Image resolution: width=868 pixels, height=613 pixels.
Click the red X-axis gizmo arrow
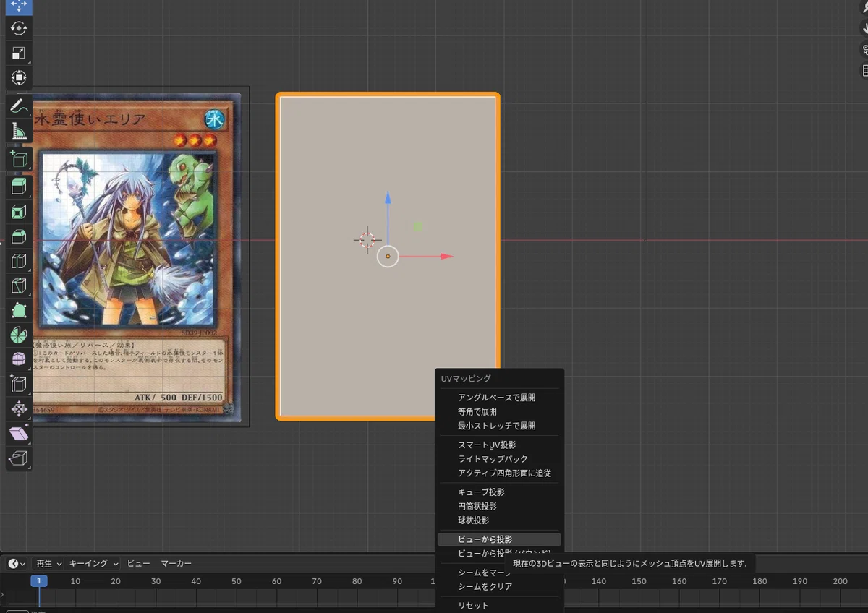447,256
